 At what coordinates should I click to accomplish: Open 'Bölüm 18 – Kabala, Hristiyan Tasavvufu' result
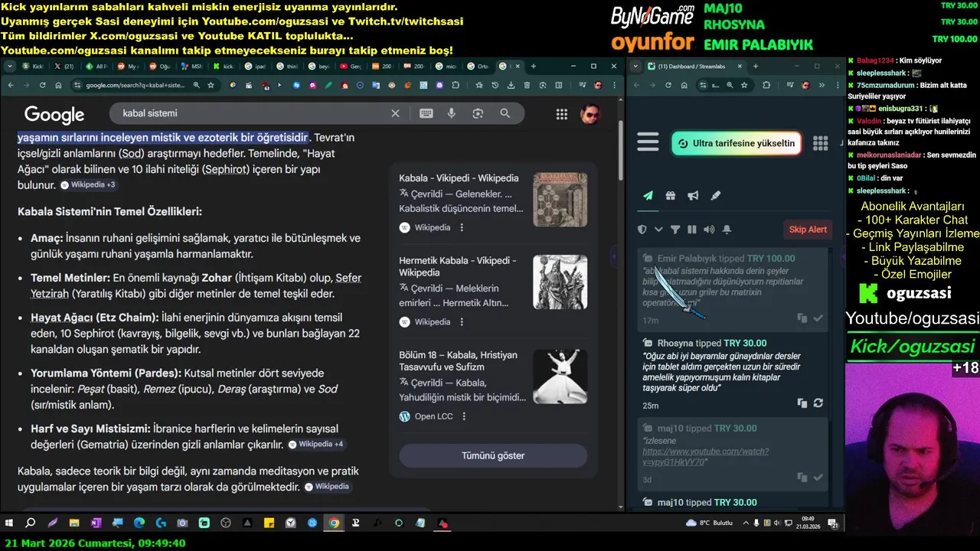[458, 361]
